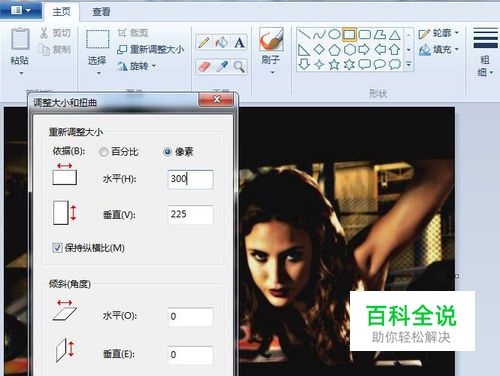
Task: Select the Six-point star shape
Action: 349,64
